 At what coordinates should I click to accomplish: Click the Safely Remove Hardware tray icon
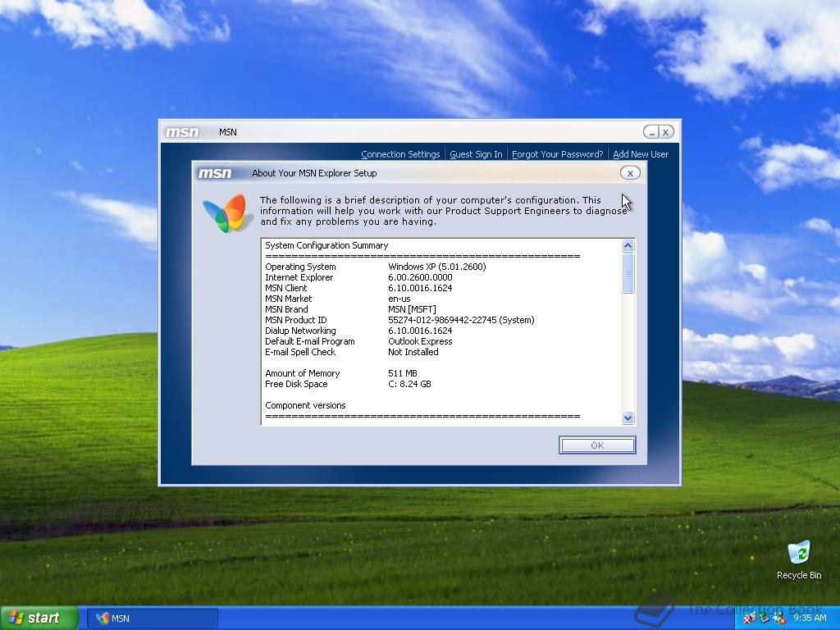coord(765,619)
